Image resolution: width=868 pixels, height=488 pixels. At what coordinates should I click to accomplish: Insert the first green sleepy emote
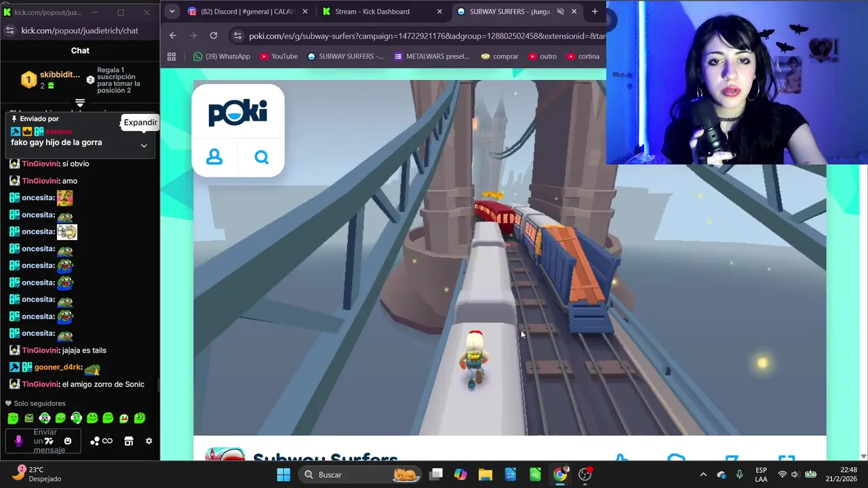(x=13, y=418)
